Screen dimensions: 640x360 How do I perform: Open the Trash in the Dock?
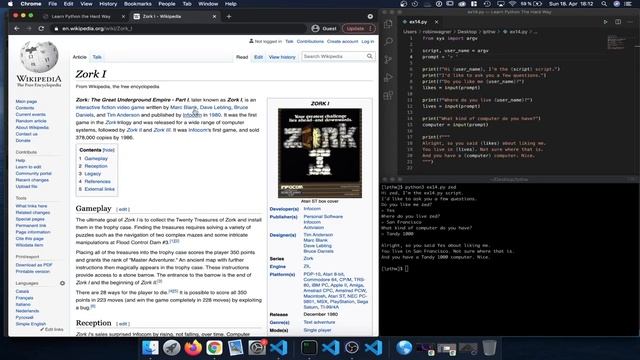coord(489,347)
